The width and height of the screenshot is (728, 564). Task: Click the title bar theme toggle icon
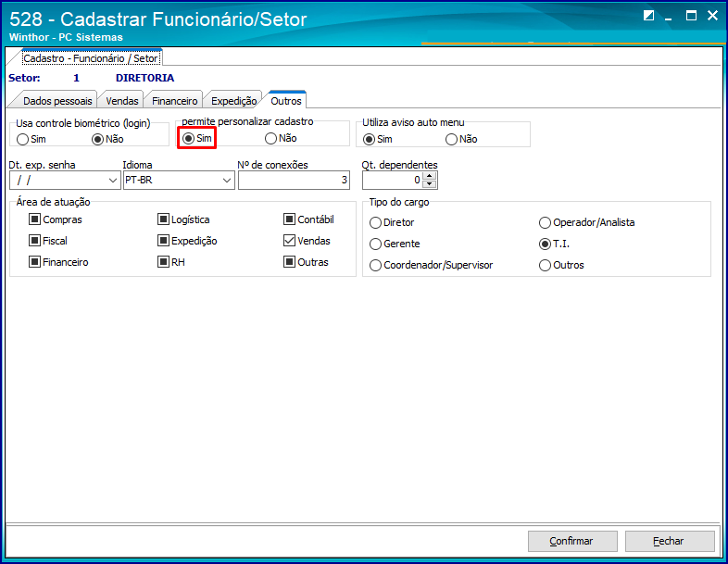pos(648,16)
